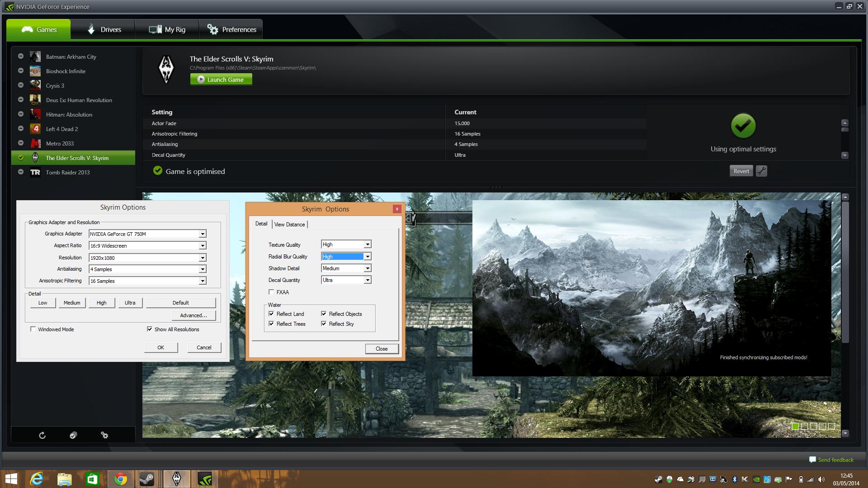868x488 pixels.
Task: Enable the Windowed Mode checkbox
Action: 33,329
